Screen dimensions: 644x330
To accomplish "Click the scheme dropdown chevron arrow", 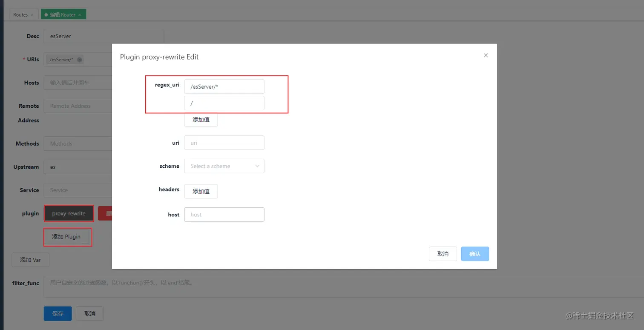I will click(x=257, y=166).
